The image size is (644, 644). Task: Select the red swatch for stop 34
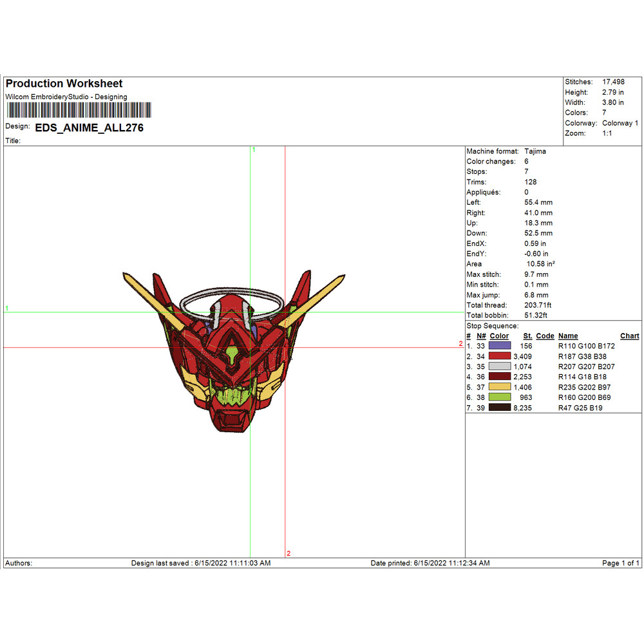click(x=500, y=356)
